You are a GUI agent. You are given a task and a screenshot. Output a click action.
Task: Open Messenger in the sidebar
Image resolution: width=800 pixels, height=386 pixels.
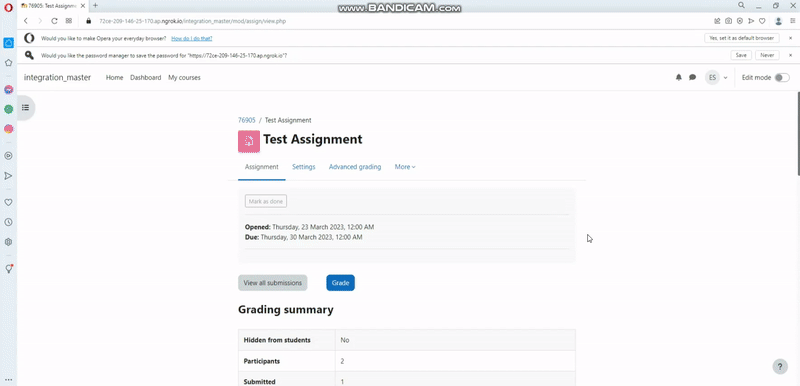pos(8,90)
